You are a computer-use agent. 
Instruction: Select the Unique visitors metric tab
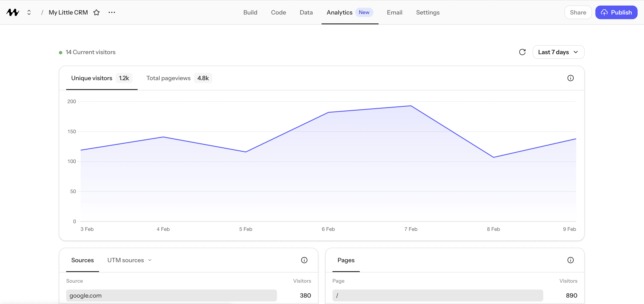click(x=102, y=78)
